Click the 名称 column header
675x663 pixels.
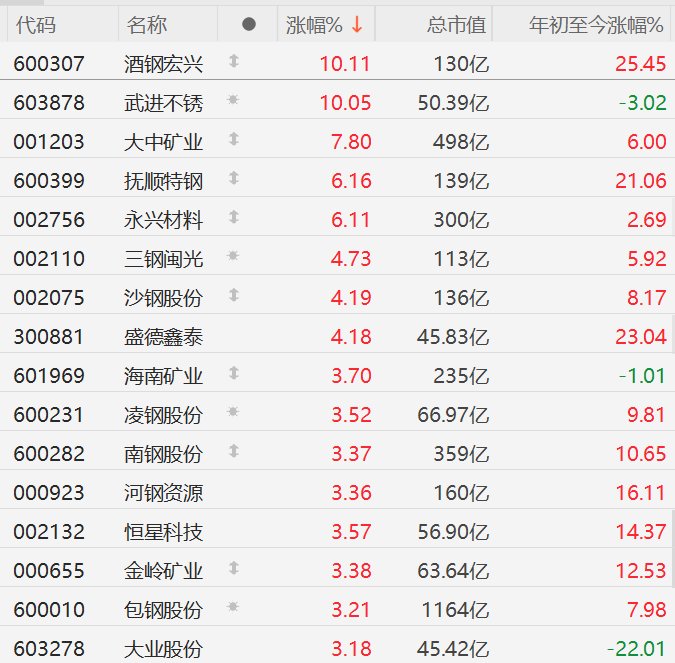coord(148,24)
